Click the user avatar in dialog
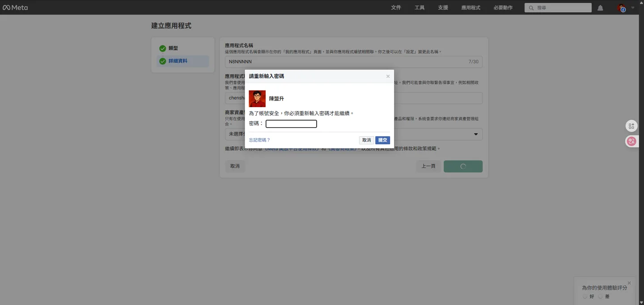This screenshot has height=305, width=644. click(x=257, y=99)
